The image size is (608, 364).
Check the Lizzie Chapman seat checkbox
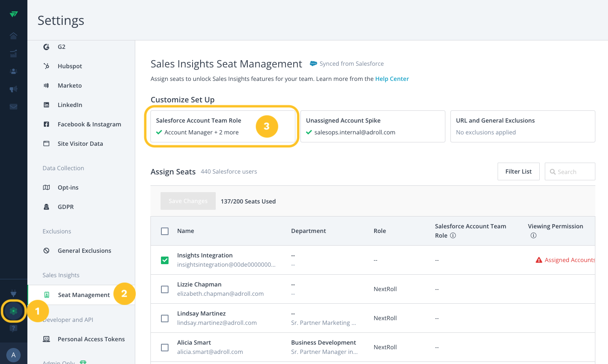click(x=165, y=289)
